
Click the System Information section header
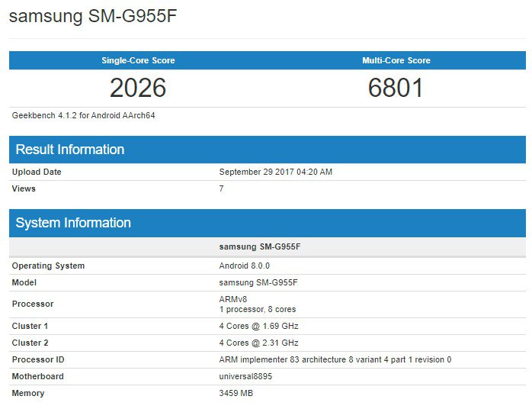coord(73,223)
